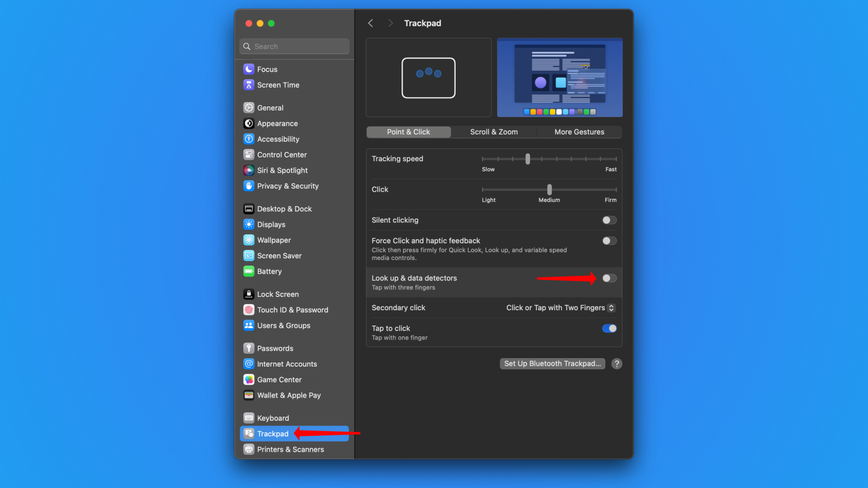Click Set Up Bluetooth Trackpad button
Image resolution: width=868 pixels, height=488 pixels.
[x=552, y=363]
